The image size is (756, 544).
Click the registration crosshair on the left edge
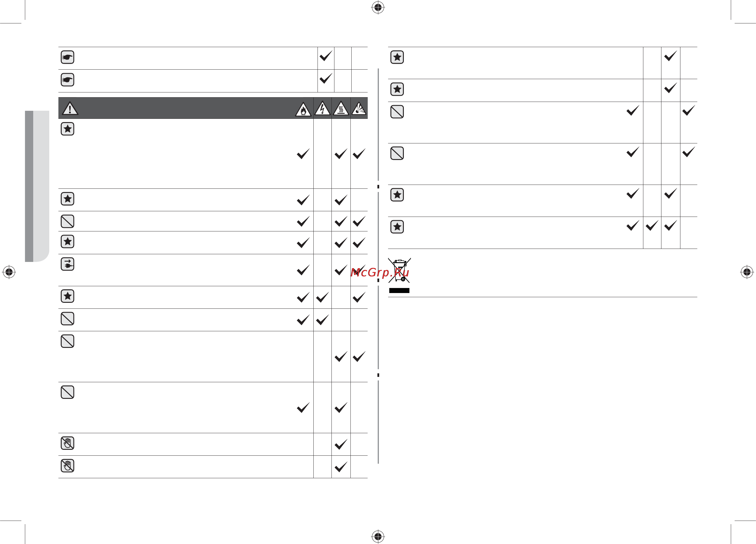pos(9,272)
